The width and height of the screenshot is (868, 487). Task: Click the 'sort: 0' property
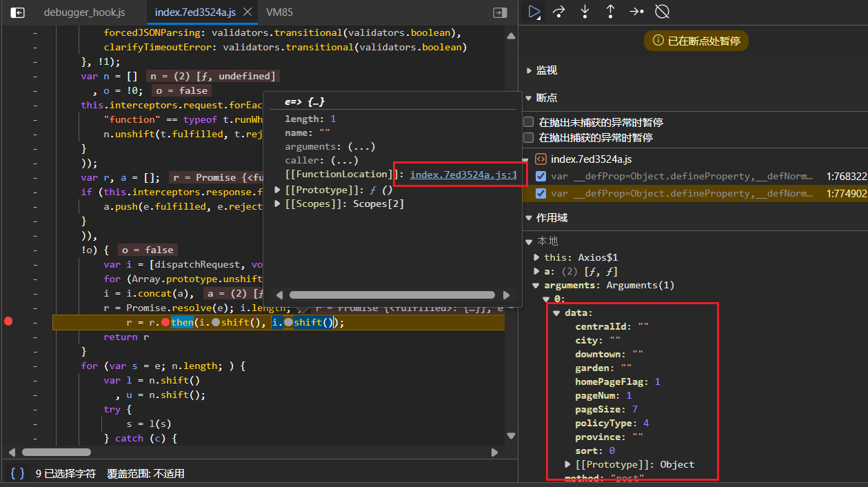point(595,450)
